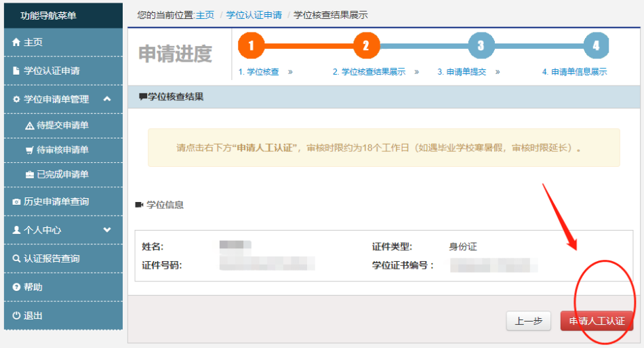This screenshot has width=644, height=348.
Task: Click the question mark icon beside 帮助
Action: 16,287
